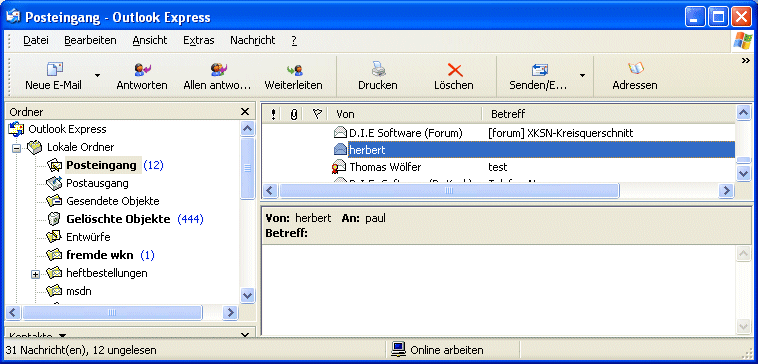Viewport: 758px width, 364px height.
Task: Select the msdn folder
Action: (x=79, y=291)
